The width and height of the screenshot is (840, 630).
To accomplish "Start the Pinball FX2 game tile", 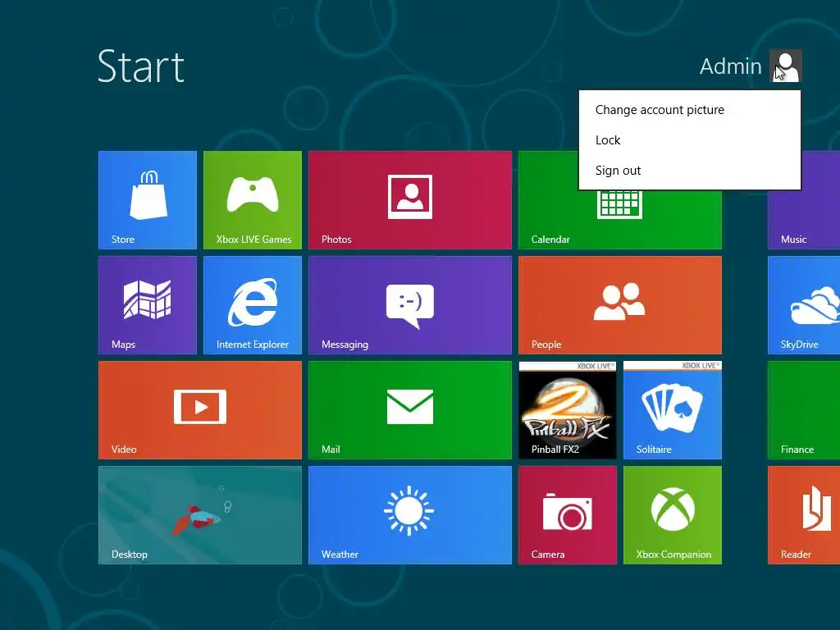I will tap(568, 410).
